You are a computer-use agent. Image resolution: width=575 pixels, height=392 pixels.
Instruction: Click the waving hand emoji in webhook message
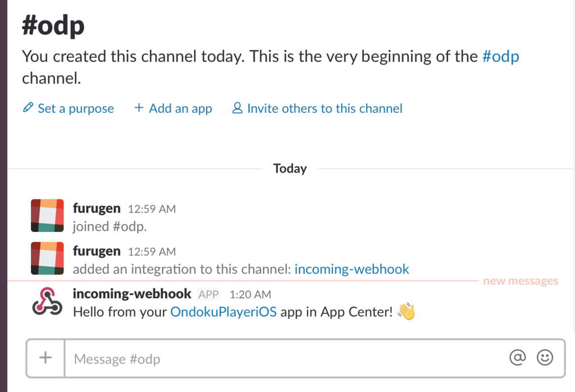coord(407,312)
